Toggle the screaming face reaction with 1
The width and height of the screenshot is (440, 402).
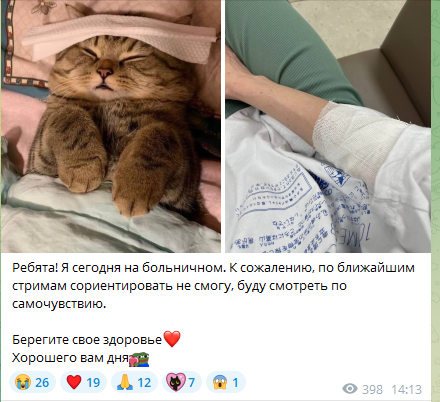[x=226, y=382]
